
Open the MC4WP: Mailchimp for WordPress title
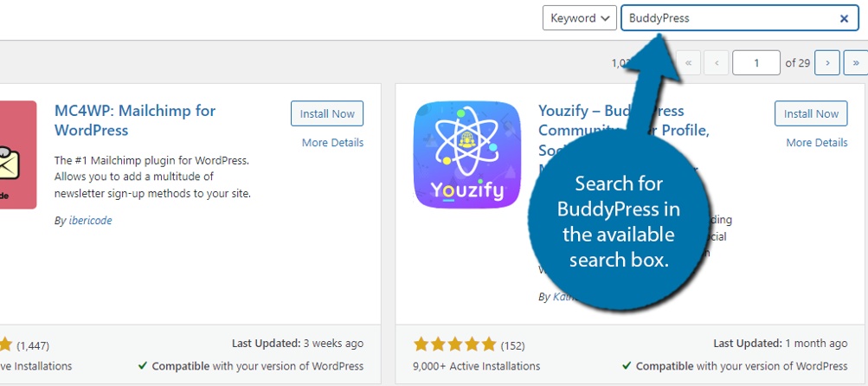[x=135, y=120]
